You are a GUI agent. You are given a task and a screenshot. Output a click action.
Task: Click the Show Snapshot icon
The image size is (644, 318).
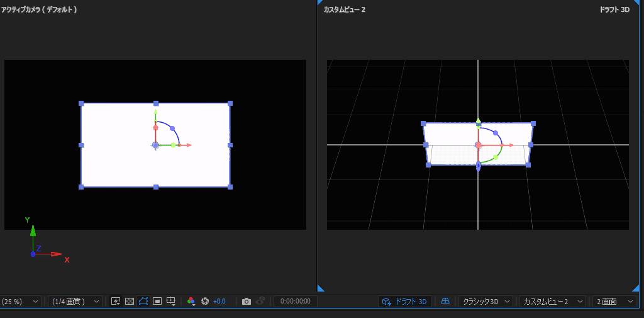(x=260, y=301)
